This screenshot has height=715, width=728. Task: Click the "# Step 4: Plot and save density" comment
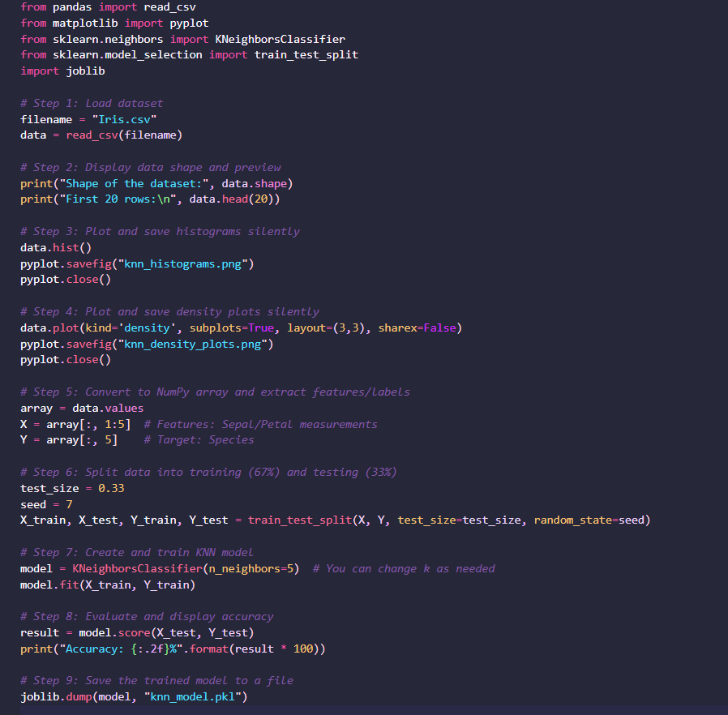(x=169, y=312)
